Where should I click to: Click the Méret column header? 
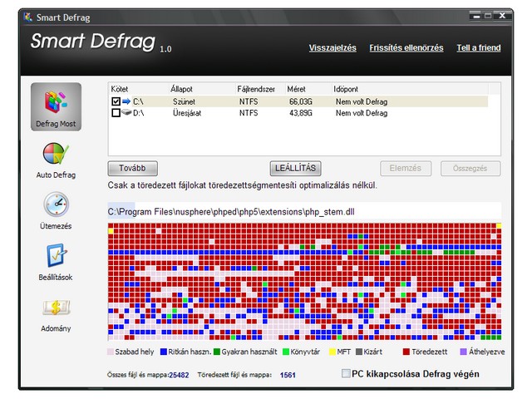click(308, 89)
